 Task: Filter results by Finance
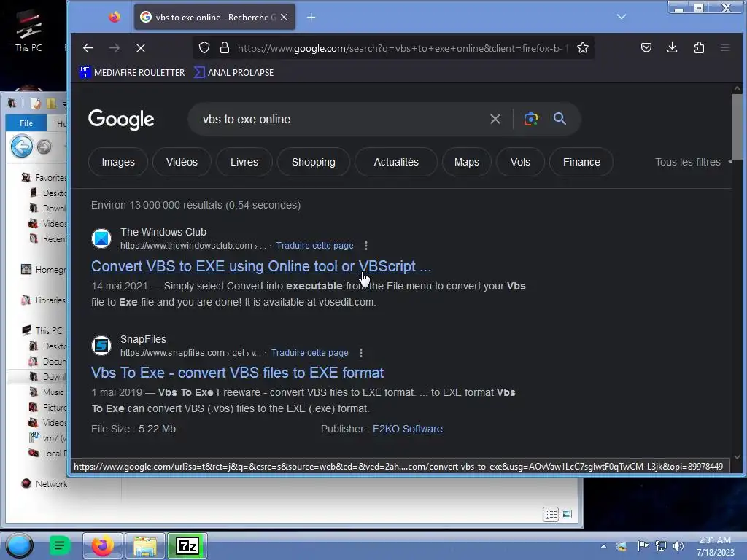click(581, 162)
